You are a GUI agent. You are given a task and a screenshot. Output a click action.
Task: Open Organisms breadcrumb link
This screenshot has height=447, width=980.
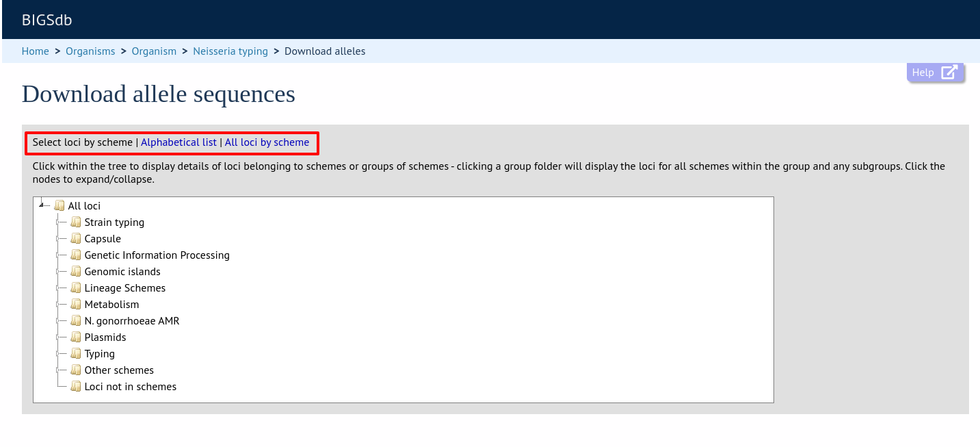(x=90, y=51)
